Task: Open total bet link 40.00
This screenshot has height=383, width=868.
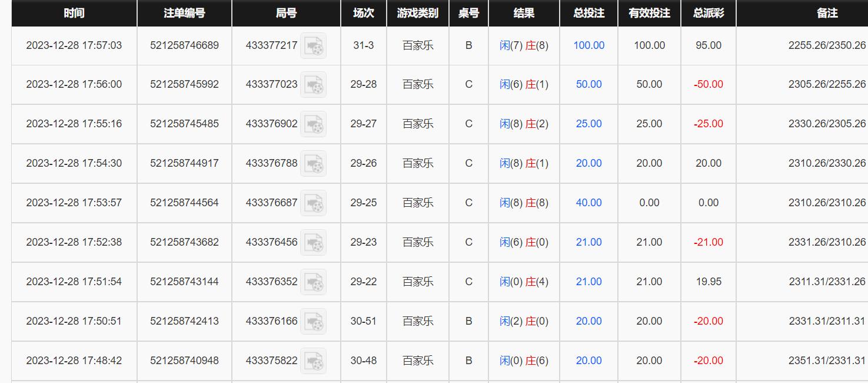Action: (x=588, y=203)
